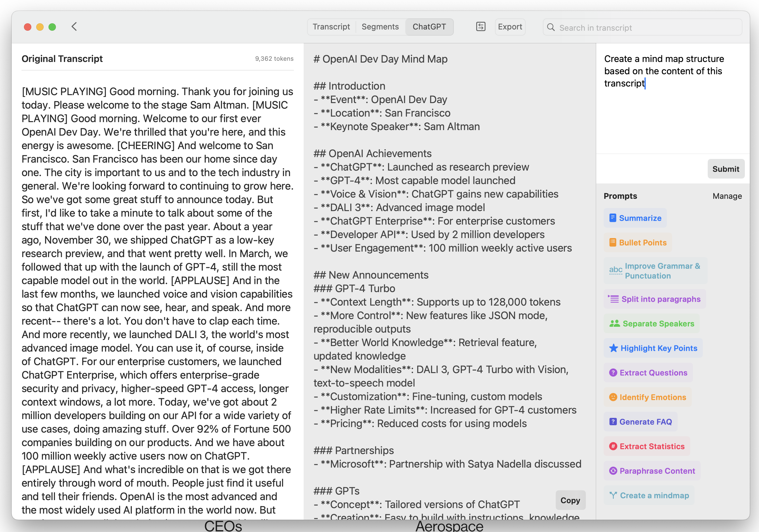This screenshot has height=532, width=759.
Task: Select the Extract Questions prompt
Action: 648,372
